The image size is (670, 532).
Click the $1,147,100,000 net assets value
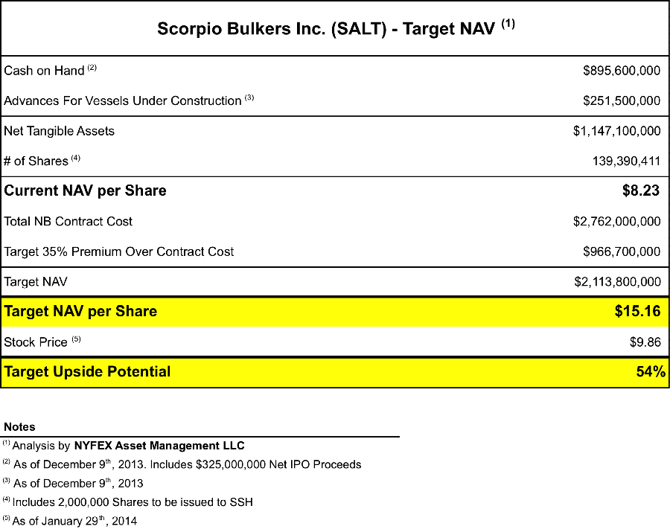[617, 131]
